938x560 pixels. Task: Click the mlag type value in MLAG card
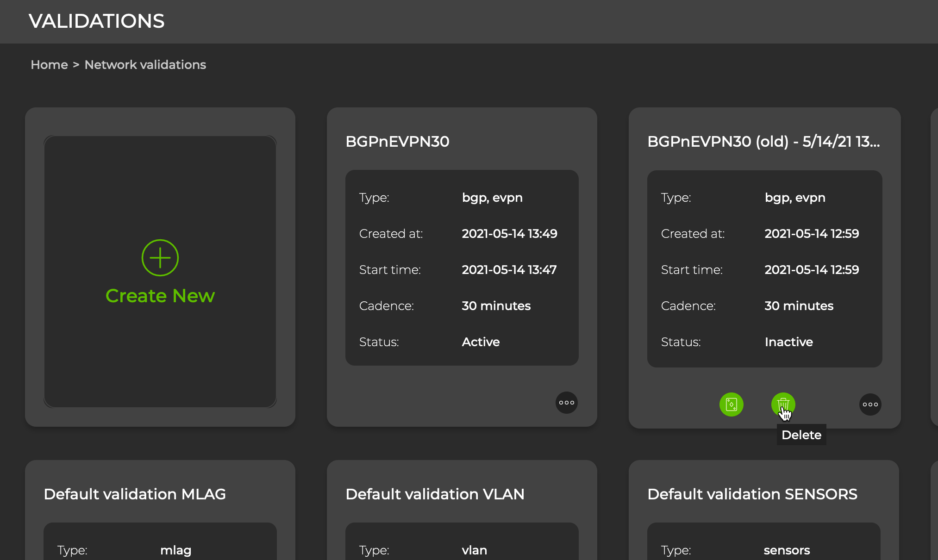coord(175,550)
